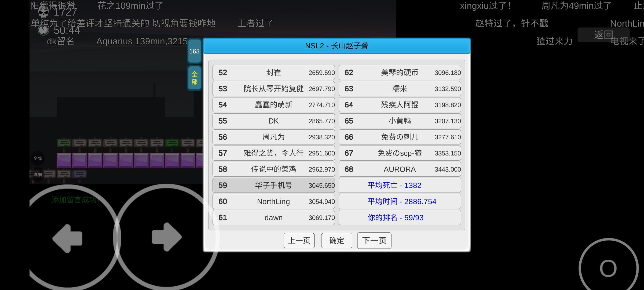The width and height of the screenshot is (644, 290).
Task: Tap the 详细 circle button
Action: click(x=38, y=175)
